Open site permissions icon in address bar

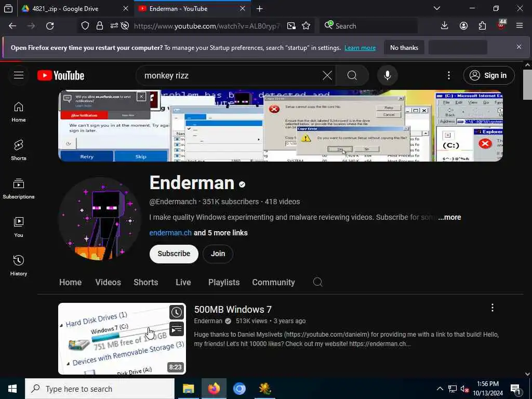114,26
